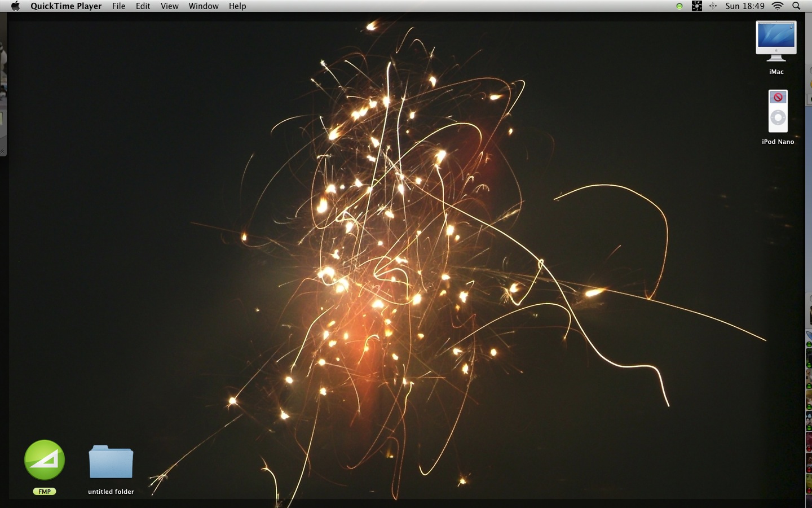Click the Sun 18:49 clock
This screenshot has height=508, width=812.
(x=745, y=6)
